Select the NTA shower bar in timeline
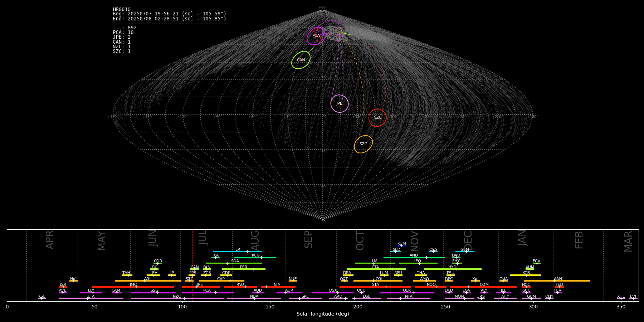The width and height of the screenshot is (644, 322). tap(409, 298)
